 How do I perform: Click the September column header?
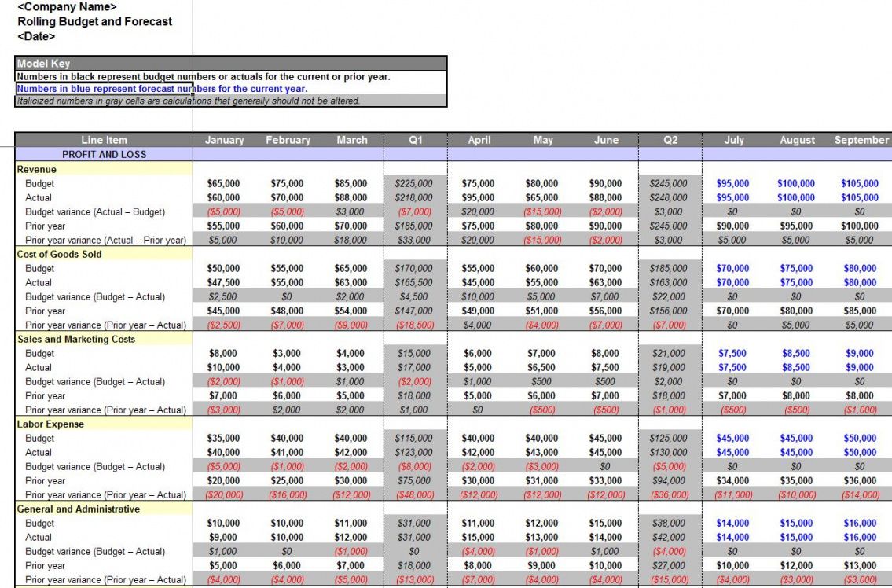click(861, 140)
